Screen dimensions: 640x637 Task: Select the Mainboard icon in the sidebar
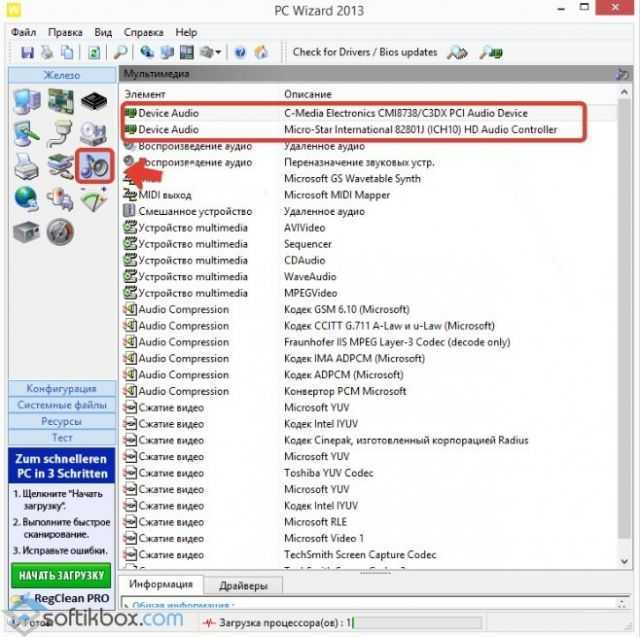click(x=61, y=101)
